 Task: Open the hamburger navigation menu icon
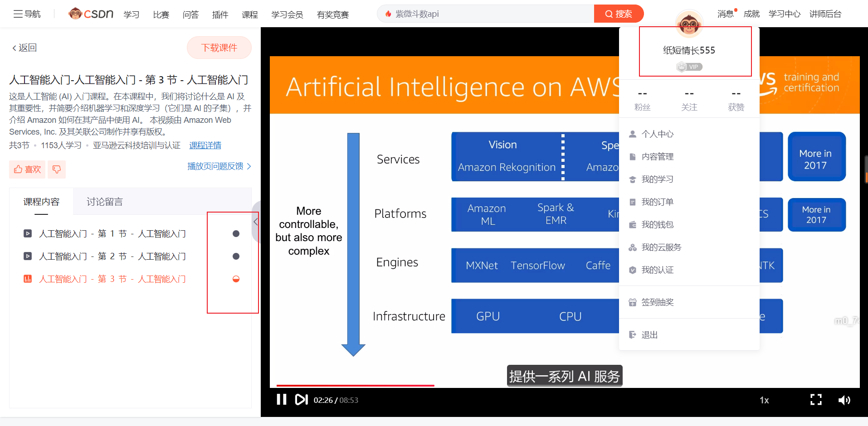click(x=18, y=14)
